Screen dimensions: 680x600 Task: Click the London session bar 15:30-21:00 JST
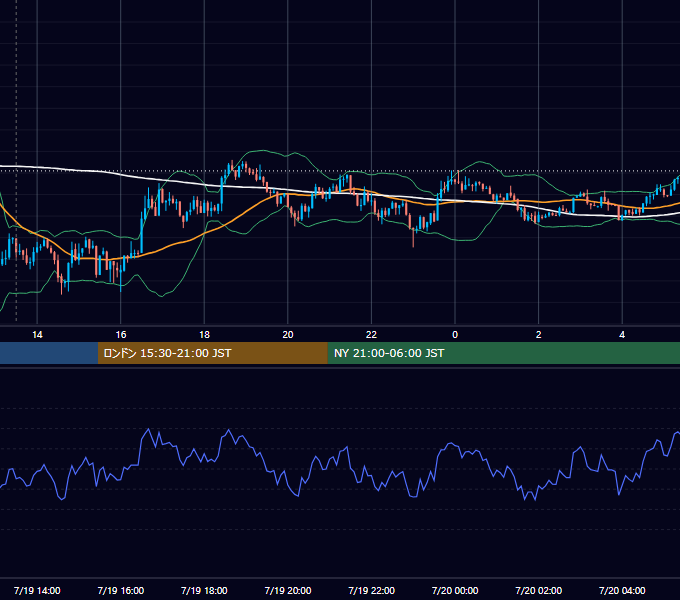click(x=212, y=353)
